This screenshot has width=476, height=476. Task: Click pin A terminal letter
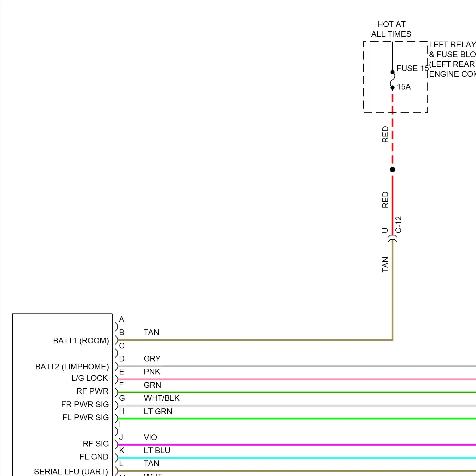click(122, 319)
